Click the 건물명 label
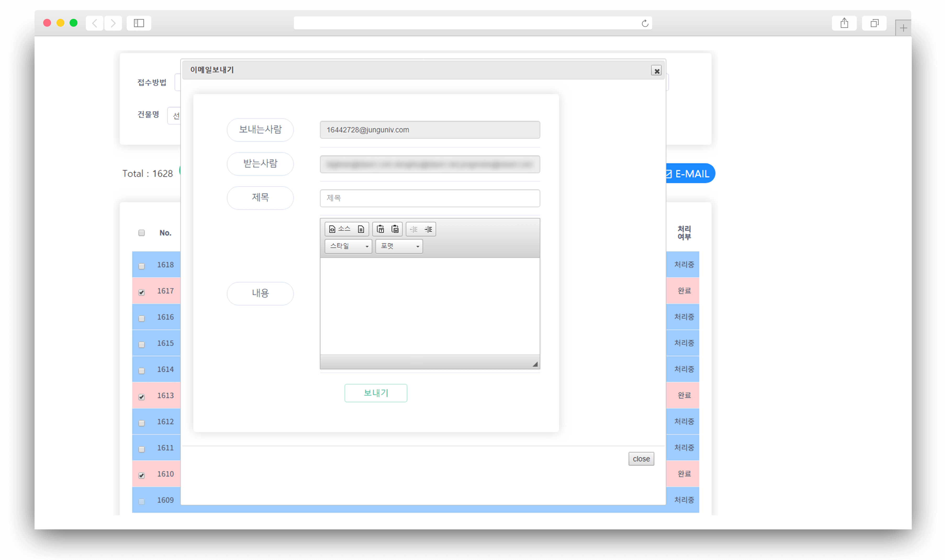The image size is (945, 560). click(148, 114)
